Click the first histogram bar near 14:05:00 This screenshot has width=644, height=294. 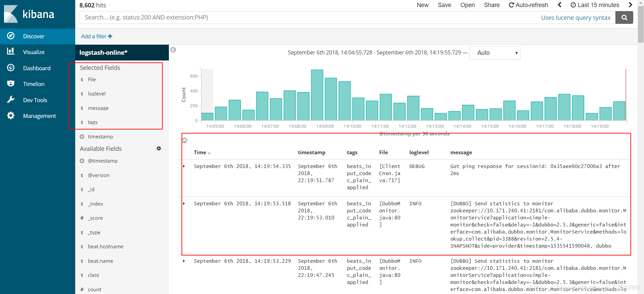pos(207,117)
